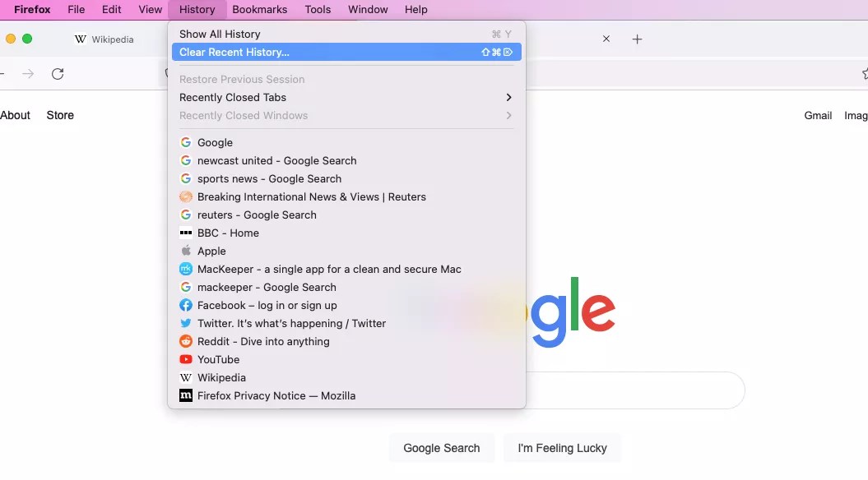Open the Bookmarks menu
Screen dimensions: 868x480
click(x=259, y=9)
